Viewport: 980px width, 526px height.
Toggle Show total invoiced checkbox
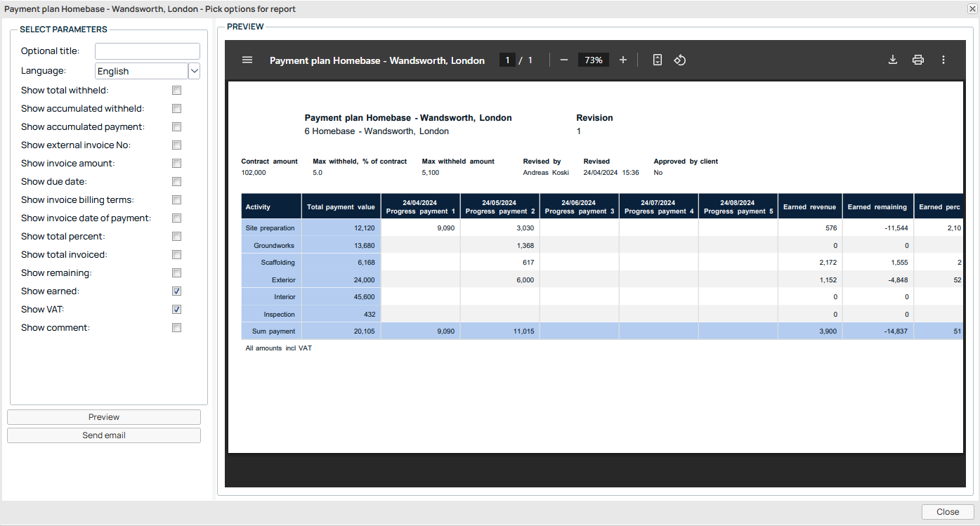177,255
